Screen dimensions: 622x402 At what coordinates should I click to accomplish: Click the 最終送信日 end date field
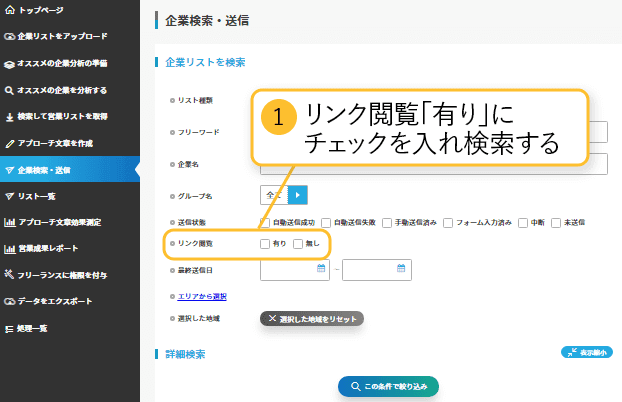(x=377, y=270)
